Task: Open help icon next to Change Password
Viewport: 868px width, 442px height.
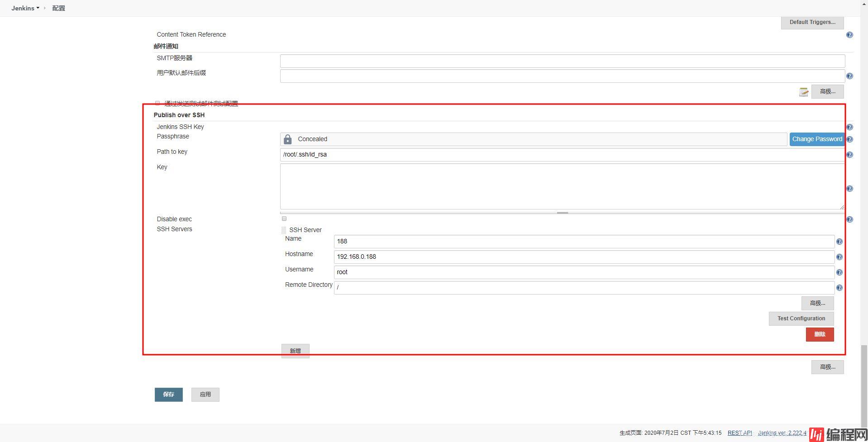Action: point(849,139)
